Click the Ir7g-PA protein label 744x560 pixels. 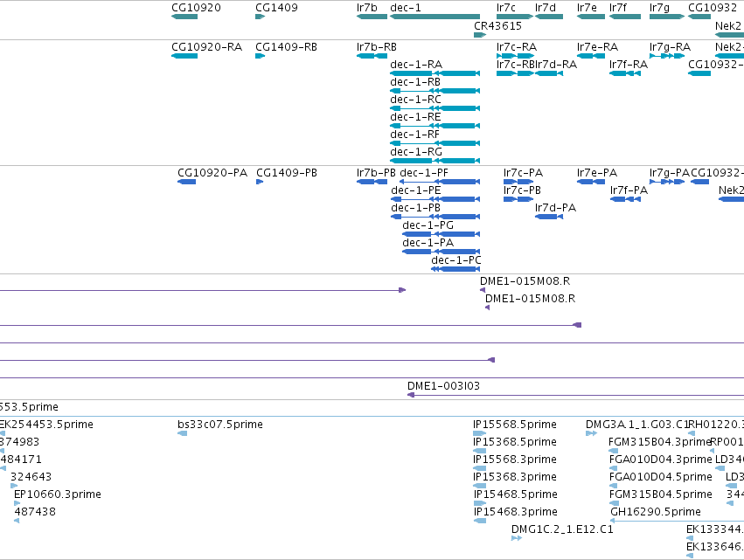(669, 173)
